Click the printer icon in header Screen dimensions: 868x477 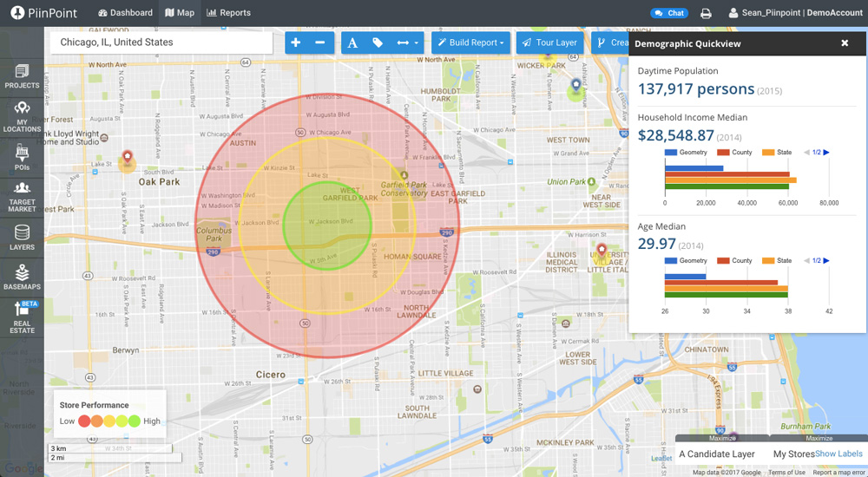point(707,13)
